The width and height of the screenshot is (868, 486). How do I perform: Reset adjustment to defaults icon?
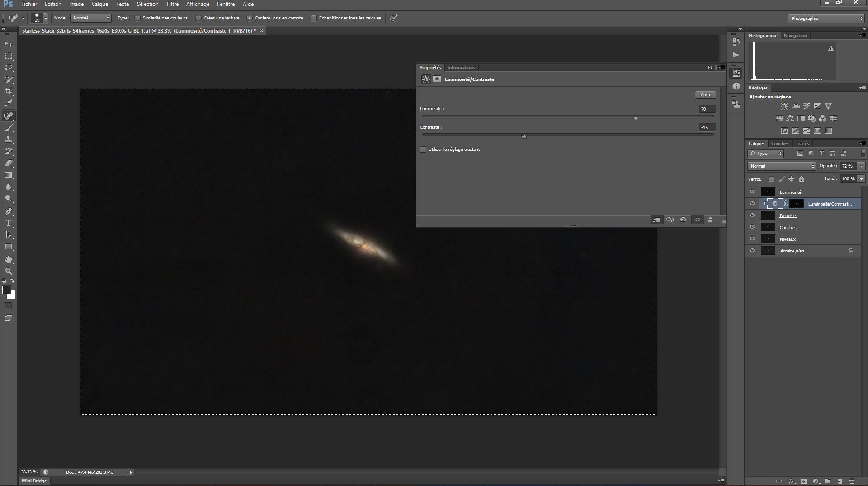683,220
